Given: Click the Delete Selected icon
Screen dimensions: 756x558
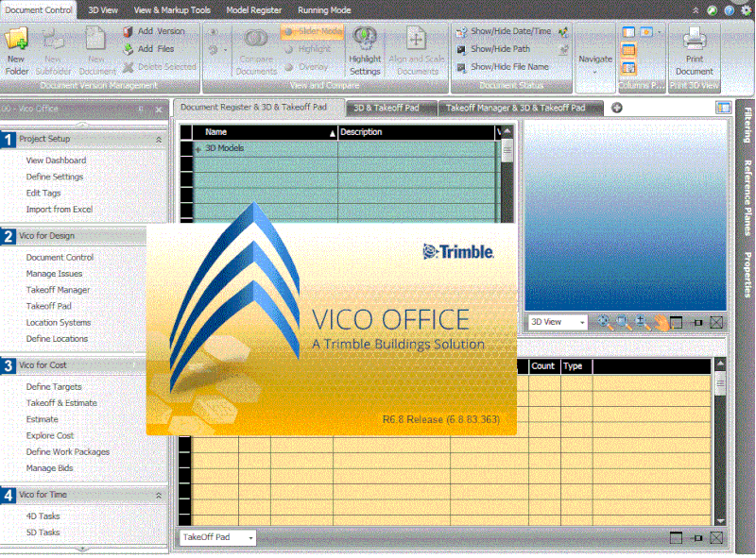Looking at the screenshot, I should click(128, 67).
